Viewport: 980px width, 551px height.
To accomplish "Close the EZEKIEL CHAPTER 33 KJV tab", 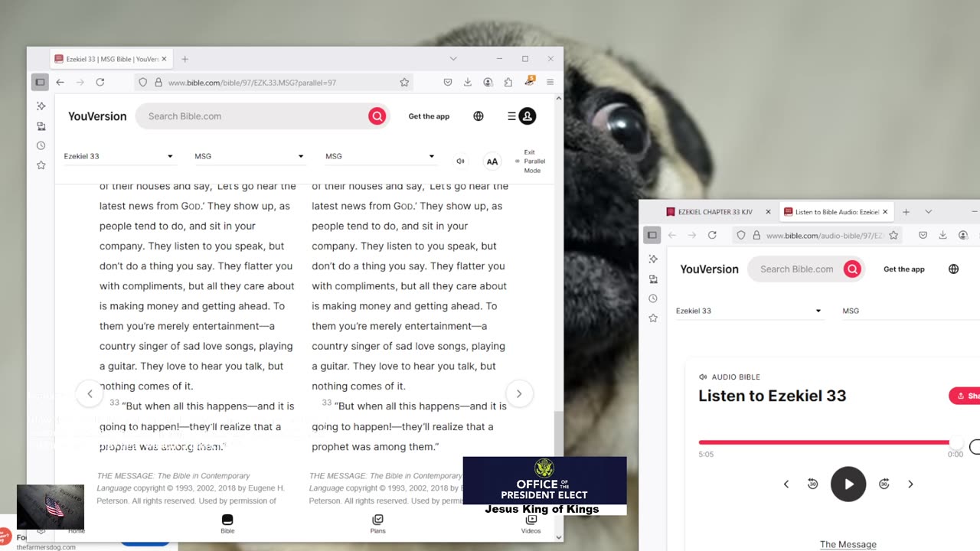I will coord(768,212).
